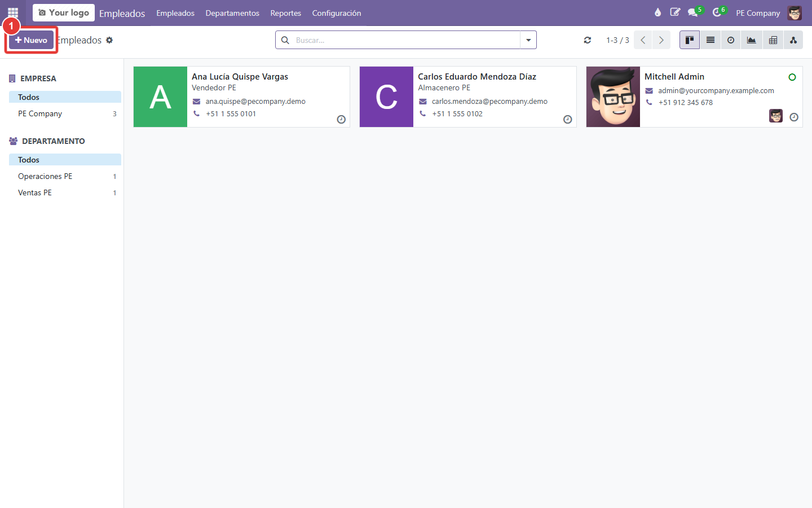The height and width of the screenshot is (508, 812).
Task: Click refresh icon beside record counter
Action: (x=588, y=40)
